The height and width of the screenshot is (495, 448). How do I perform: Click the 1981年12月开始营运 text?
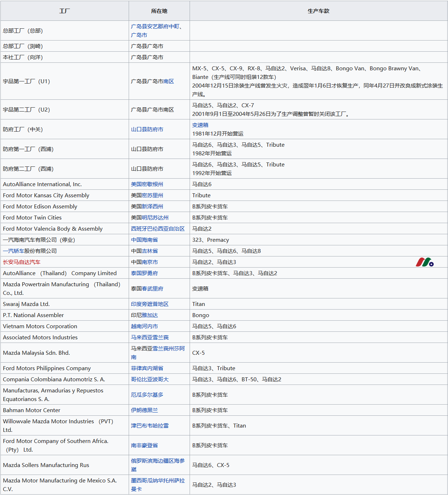coord(218,134)
